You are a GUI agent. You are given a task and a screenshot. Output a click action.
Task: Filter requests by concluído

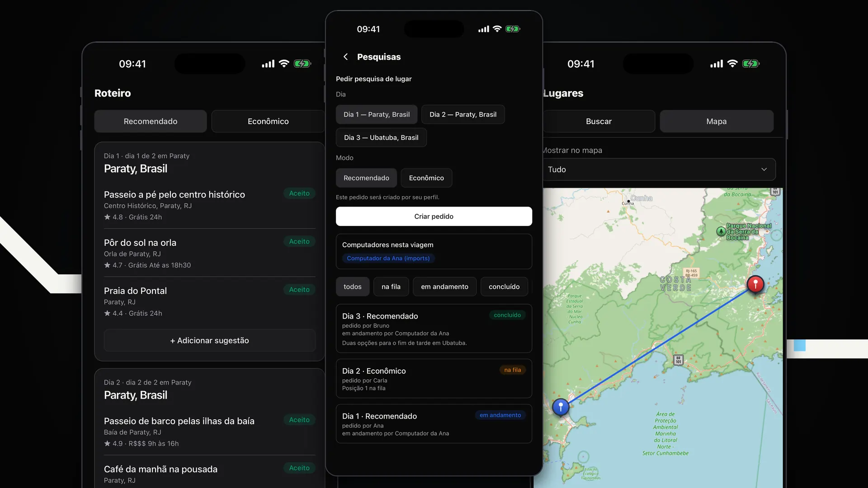[504, 286]
